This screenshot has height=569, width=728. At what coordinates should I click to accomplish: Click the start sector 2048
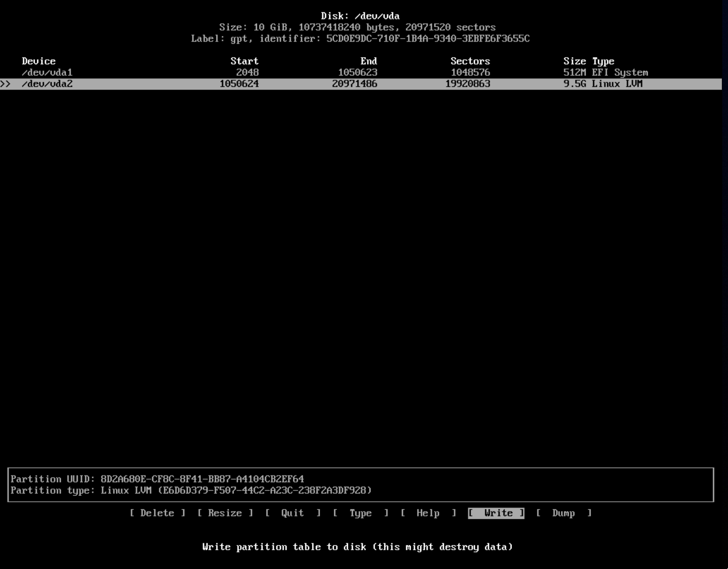[x=247, y=72]
